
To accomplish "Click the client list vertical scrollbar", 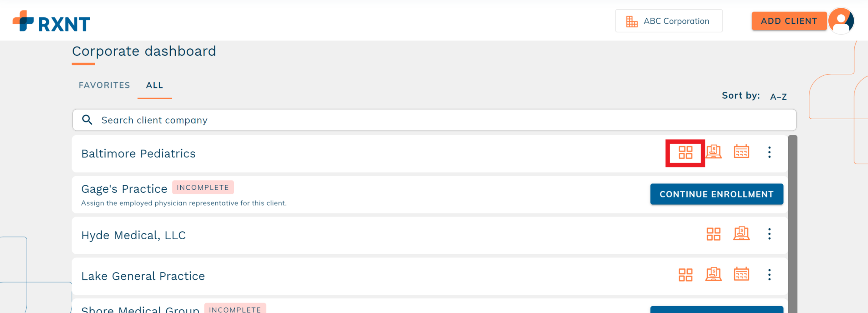I will [x=793, y=224].
